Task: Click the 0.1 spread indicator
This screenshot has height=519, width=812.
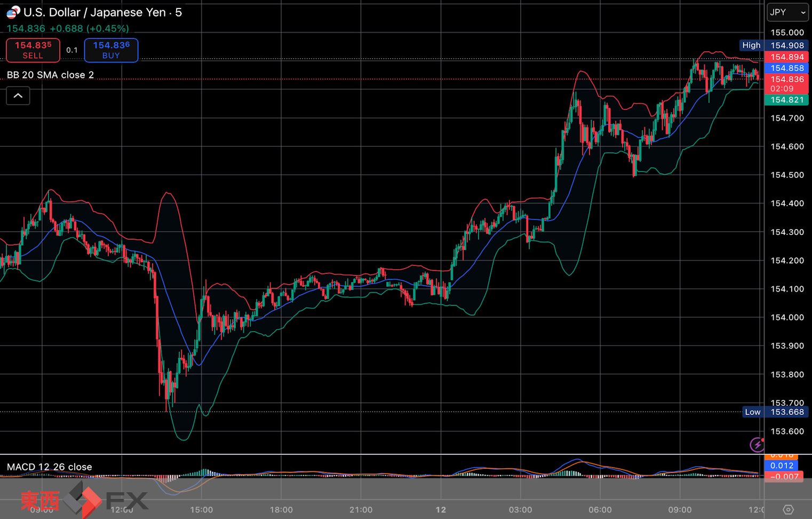Action: (72, 50)
